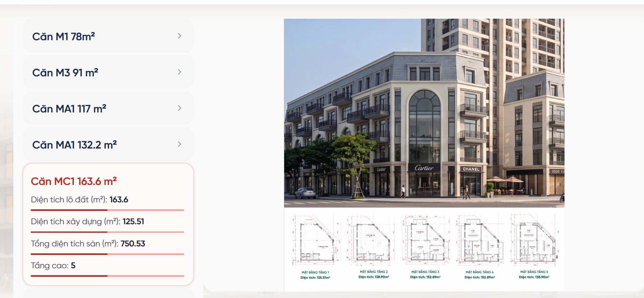Open the Căn MA1 117 m² unit title
This screenshot has width=644, height=298.
(69, 109)
